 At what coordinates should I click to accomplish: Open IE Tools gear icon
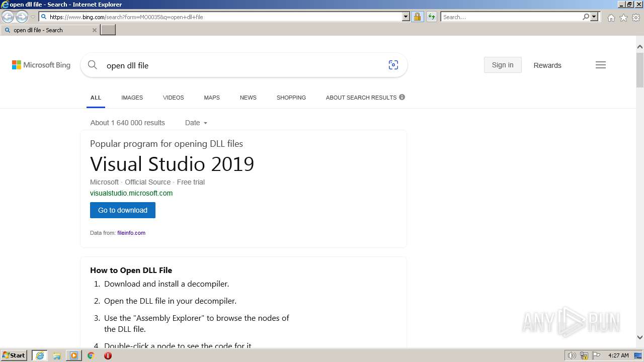coord(636,18)
